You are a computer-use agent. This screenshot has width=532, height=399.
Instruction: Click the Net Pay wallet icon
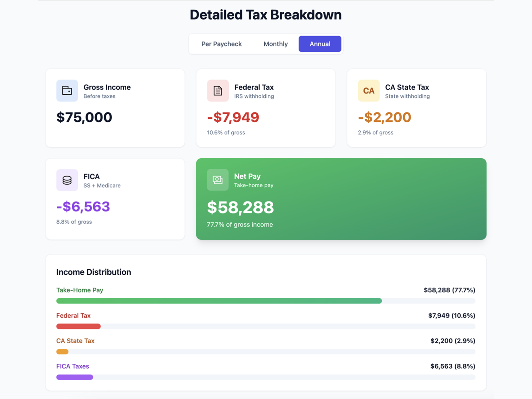(218, 180)
